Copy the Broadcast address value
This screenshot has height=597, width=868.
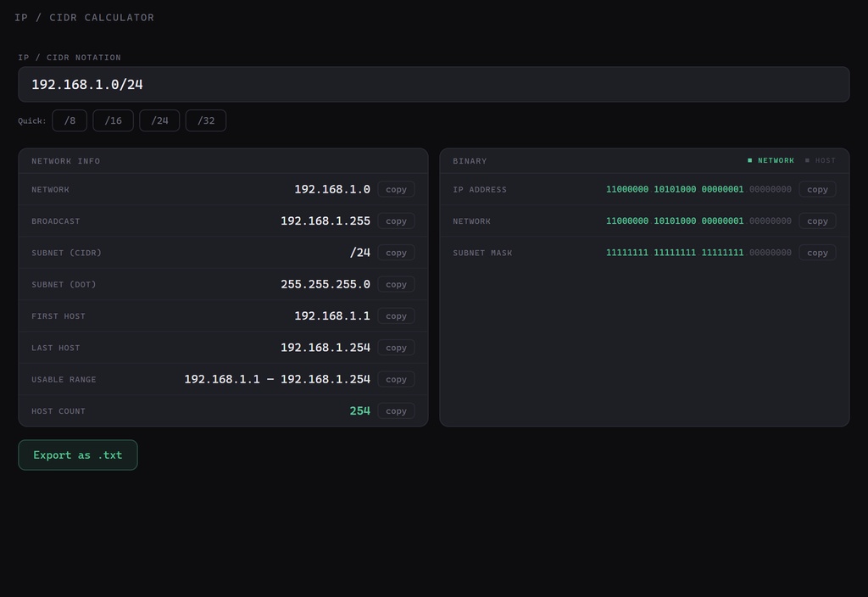coord(396,221)
